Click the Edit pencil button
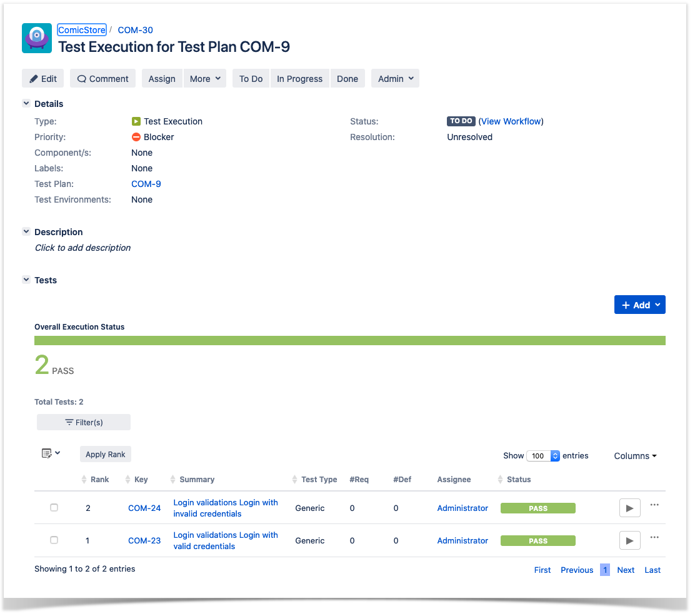Image resolution: width=695 pixels, height=616 pixels. (x=43, y=79)
